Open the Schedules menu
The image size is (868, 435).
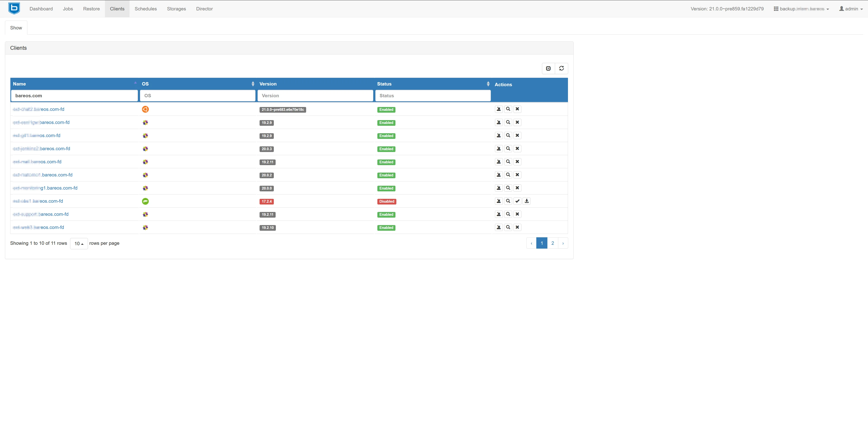click(146, 9)
